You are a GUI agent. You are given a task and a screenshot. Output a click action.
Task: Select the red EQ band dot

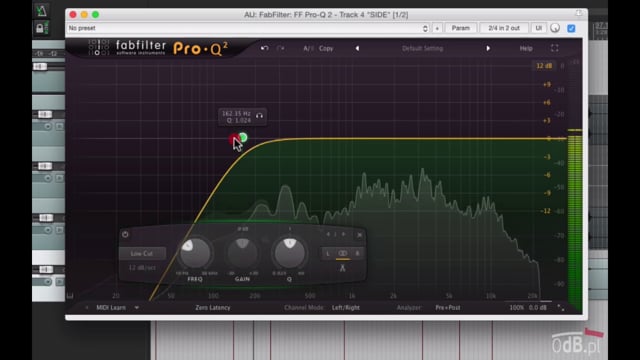(234, 139)
